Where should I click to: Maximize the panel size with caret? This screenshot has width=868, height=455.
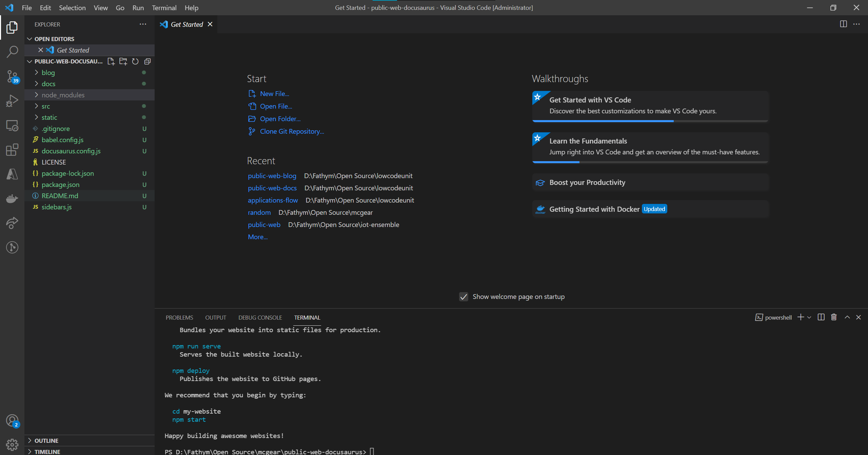pos(847,317)
